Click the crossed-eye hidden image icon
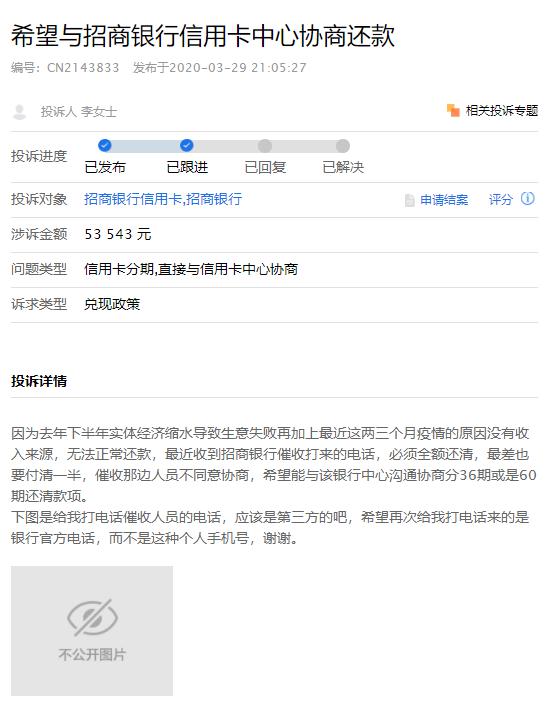Screen dimensions: 553x721 pyautogui.click(x=92, y=617)
